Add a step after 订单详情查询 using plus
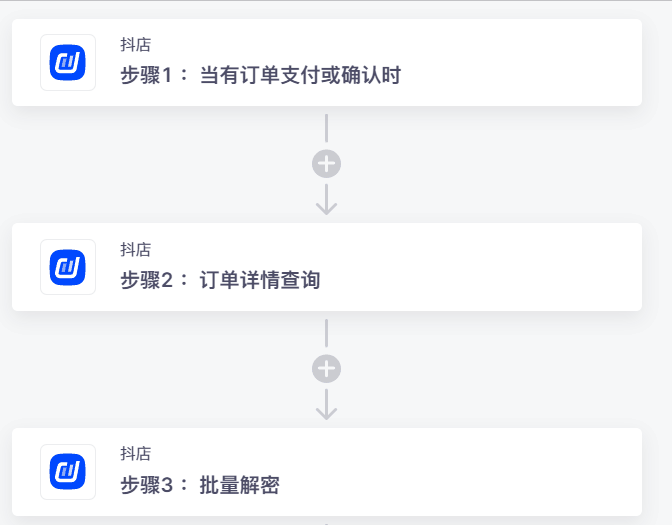 [326, 369]
